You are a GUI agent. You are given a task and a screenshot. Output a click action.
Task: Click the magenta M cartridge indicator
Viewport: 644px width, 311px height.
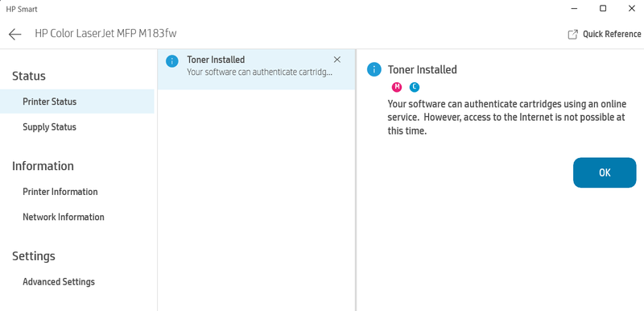(x=397, y=87)
